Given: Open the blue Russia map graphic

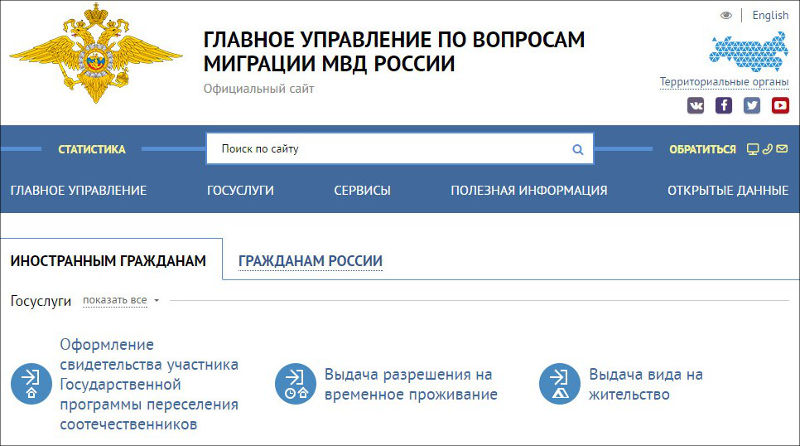Looking at the screenshot, I should 749,52.
